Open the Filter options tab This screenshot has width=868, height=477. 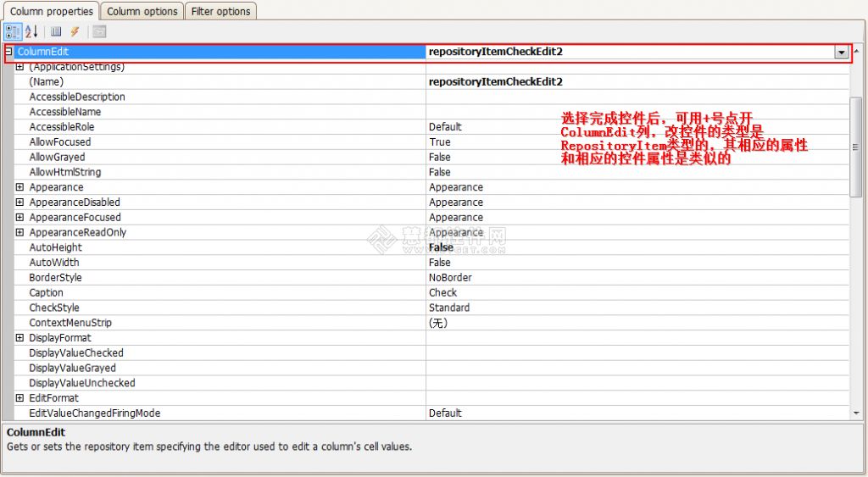pyautogui.click(x=221, y=11)
